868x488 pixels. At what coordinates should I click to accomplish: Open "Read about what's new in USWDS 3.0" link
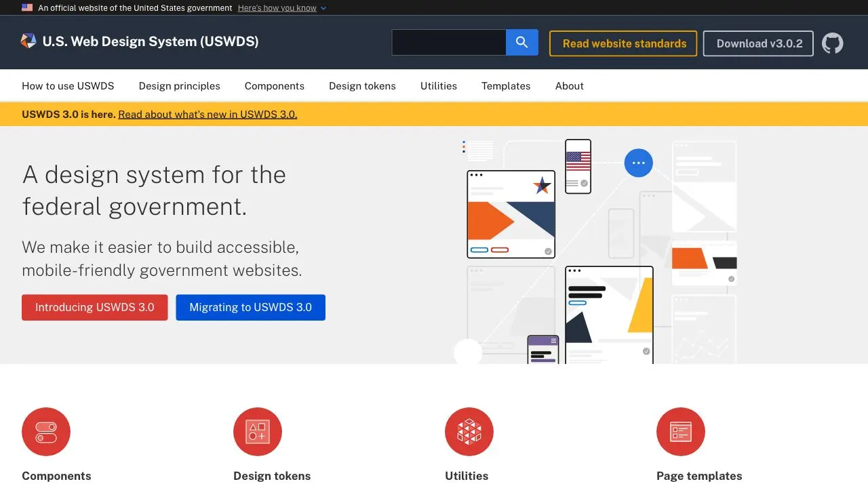(x=208, y=115)
